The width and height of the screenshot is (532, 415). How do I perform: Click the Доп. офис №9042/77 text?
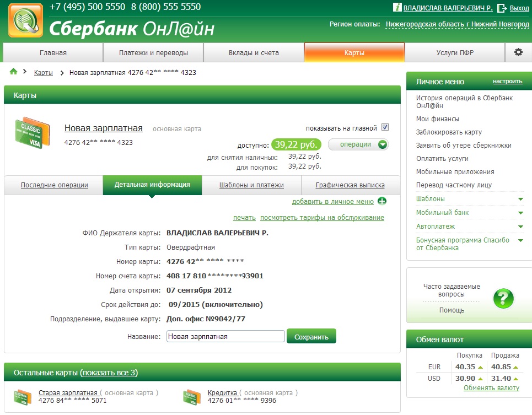[x=206, y=319]
